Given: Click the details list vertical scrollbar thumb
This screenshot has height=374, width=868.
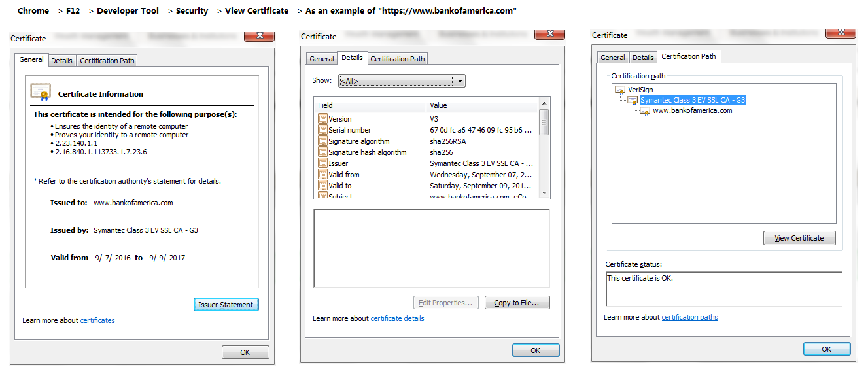Looking at the screenshot, I should 544,122.
